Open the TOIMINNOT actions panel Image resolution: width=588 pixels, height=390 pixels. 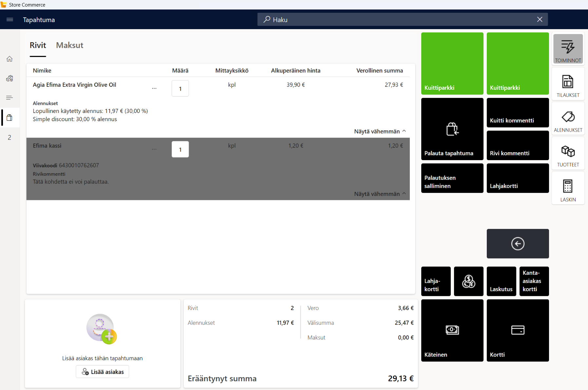[568, 49]
